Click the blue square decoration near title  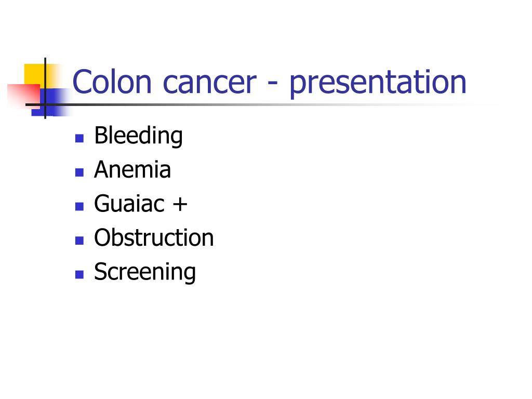(x=51, y=102)
